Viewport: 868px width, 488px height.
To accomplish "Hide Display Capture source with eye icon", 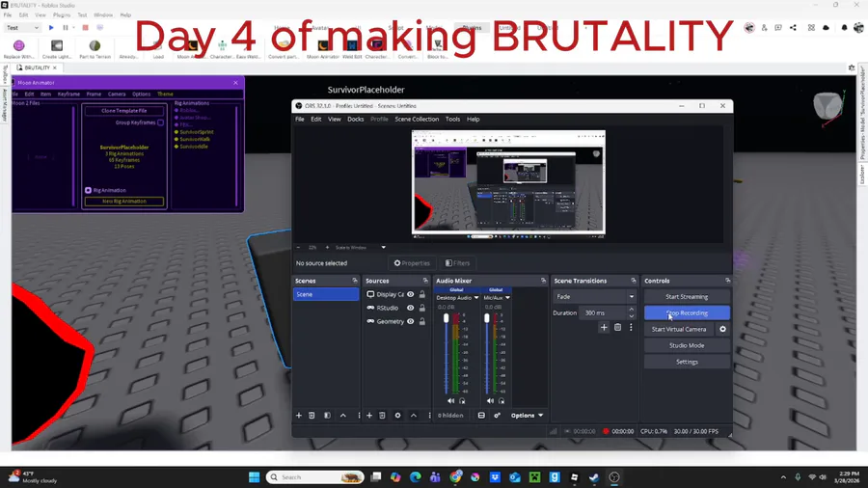I will (x=411, y=294).
